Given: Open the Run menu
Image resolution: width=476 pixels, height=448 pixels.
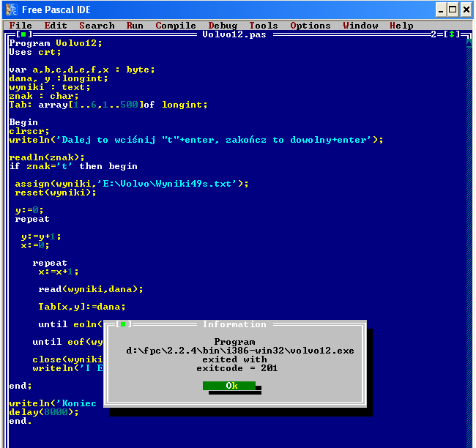Looking at the screenshot, I should (135, 26).
